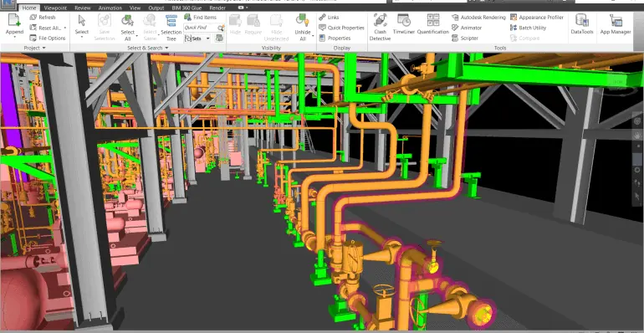Open the Output ribbon tab
The image size is (644, 333).
(x=156, y=8)
